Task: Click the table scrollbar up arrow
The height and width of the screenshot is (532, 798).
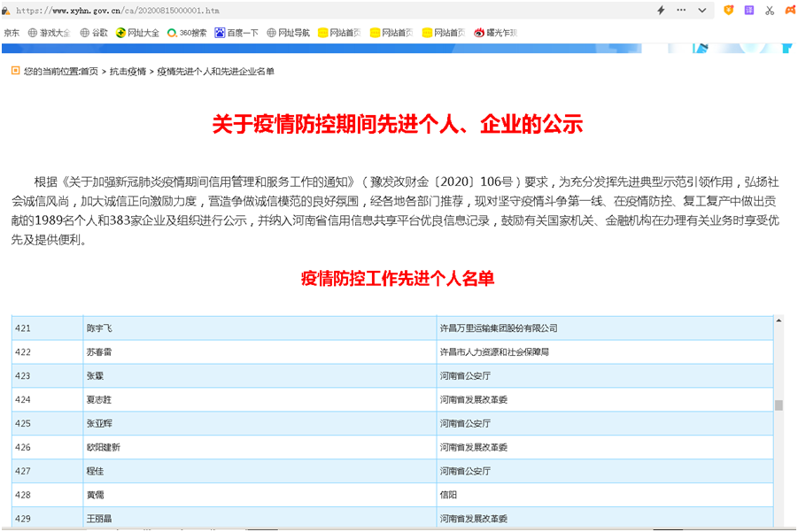Action: (779, 320)
